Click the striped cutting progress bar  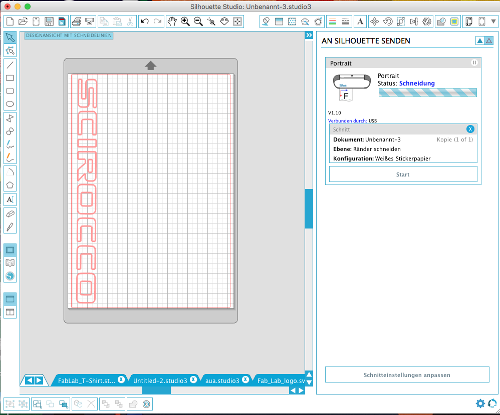pyautogui.click(x=428, y=92)
